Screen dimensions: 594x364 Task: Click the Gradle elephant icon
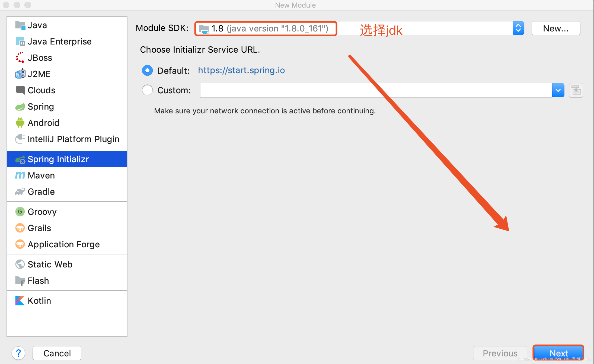tap(20, 192)
